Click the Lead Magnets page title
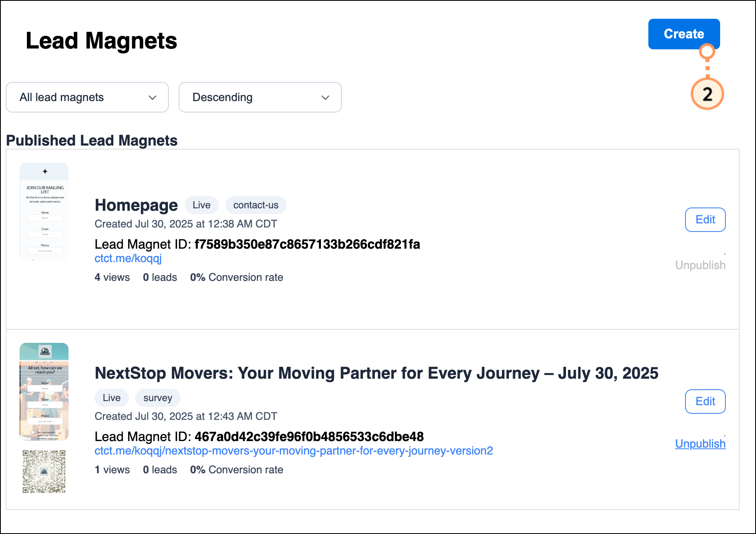The height and width of the screenshot is (534, 756). (x=102, y=41)
